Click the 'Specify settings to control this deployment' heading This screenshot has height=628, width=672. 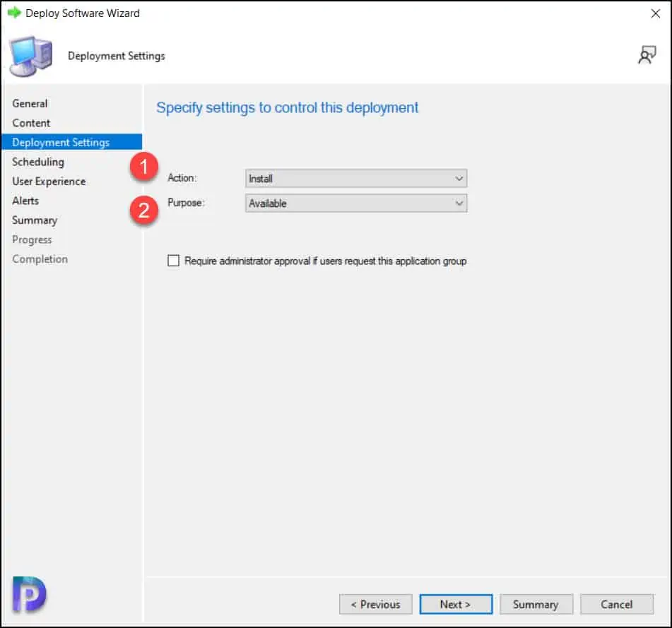tap(287, 107)
